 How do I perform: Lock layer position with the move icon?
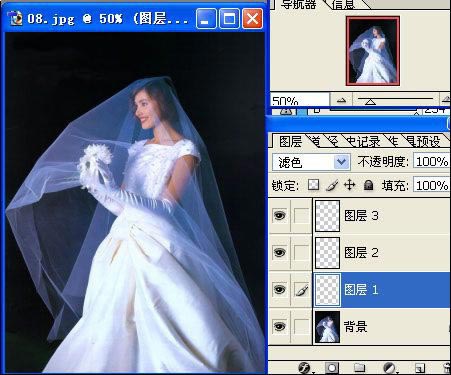coord(349,185)
